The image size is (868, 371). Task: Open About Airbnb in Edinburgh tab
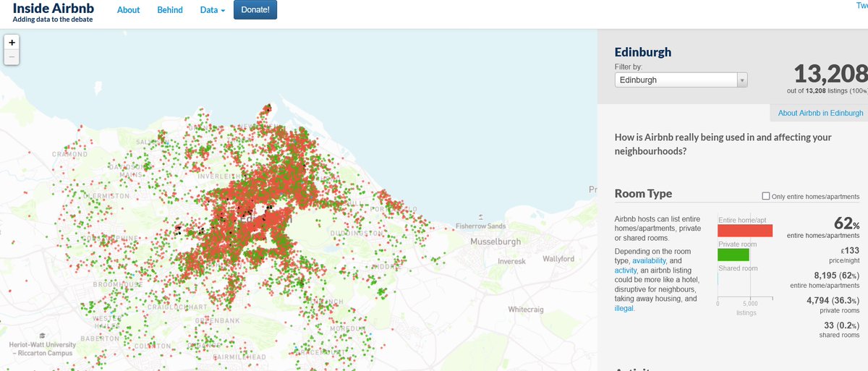(820, 113)
